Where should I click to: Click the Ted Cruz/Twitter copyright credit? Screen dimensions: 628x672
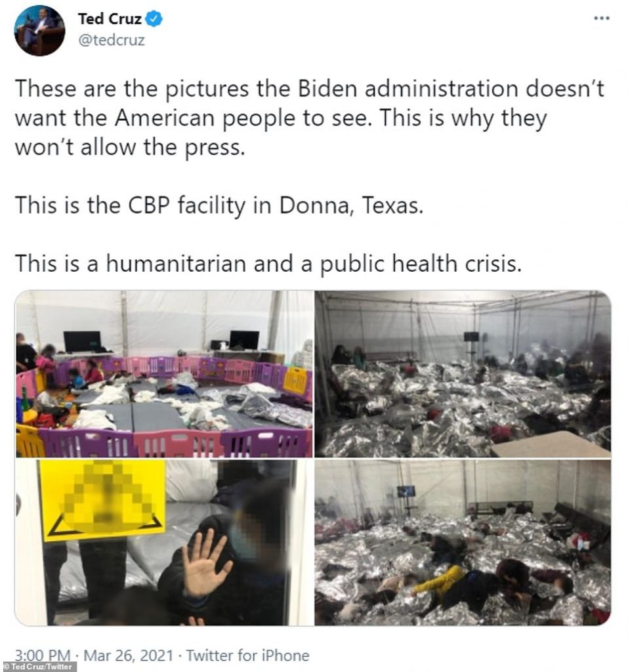pos(37,667)
